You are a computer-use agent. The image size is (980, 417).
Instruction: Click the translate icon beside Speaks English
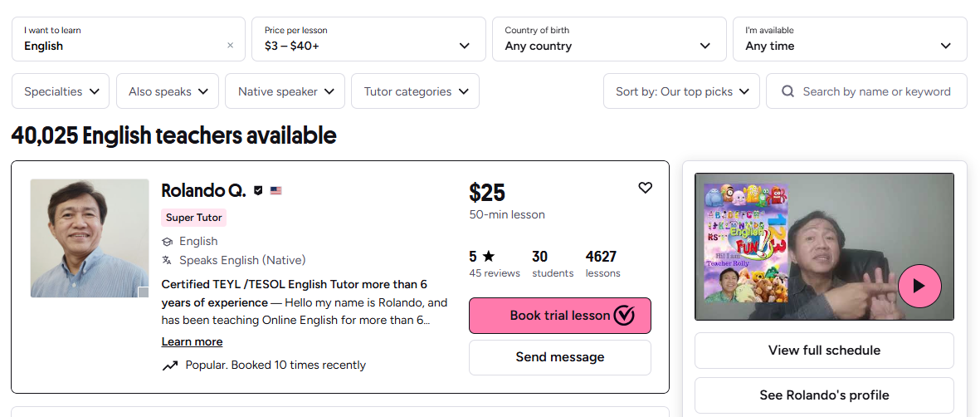168,260
